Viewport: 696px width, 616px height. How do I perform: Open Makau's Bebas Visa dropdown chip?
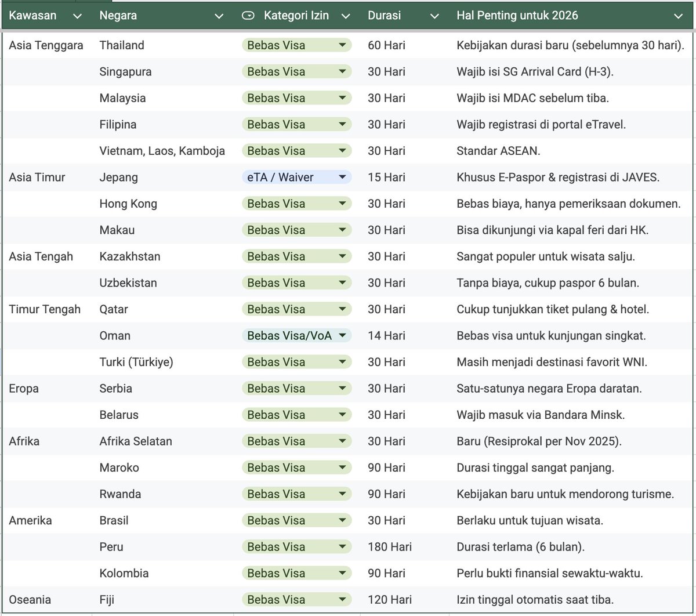tap(296, 230)
